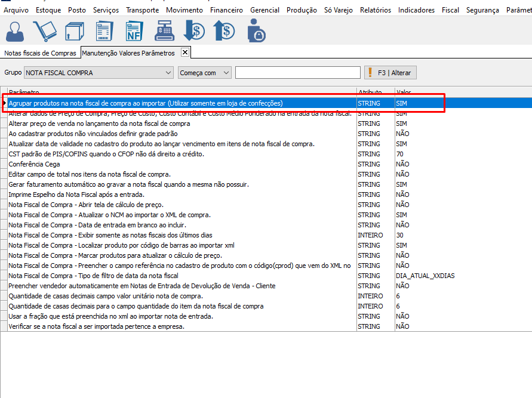
Task: Open the cash register icon
Action: [x=165, y=31]
